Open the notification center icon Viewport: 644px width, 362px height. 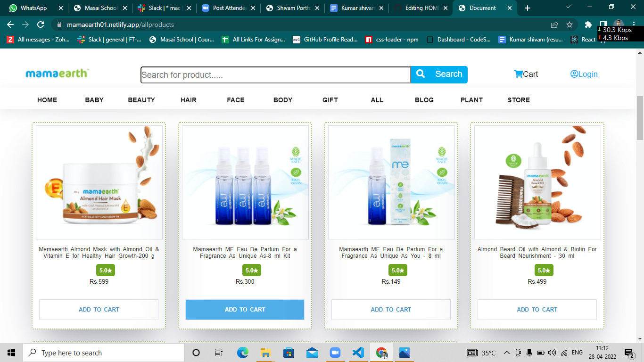[628, 353]
